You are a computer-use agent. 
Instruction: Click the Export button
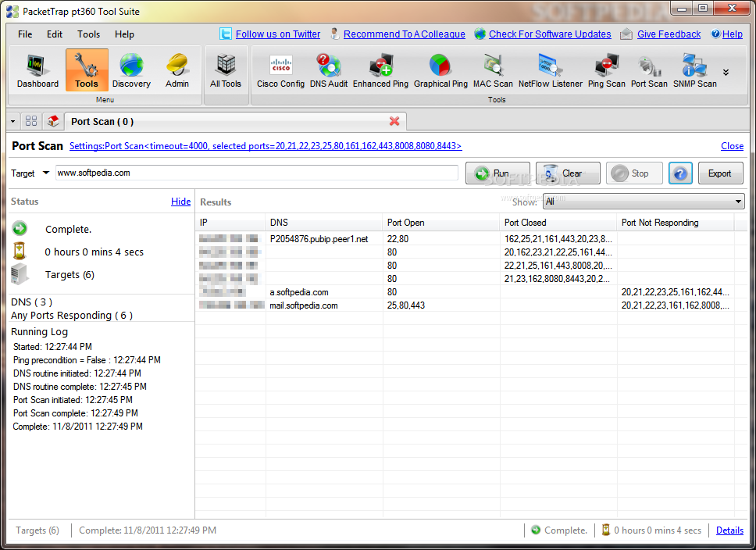[x=720, y=173]
